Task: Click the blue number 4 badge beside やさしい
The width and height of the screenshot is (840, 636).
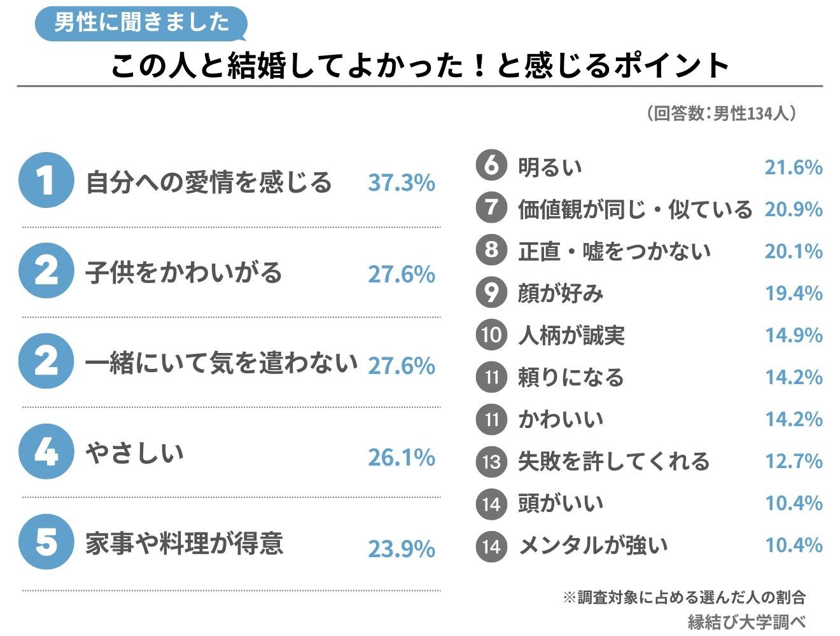Action: point(46,452)
